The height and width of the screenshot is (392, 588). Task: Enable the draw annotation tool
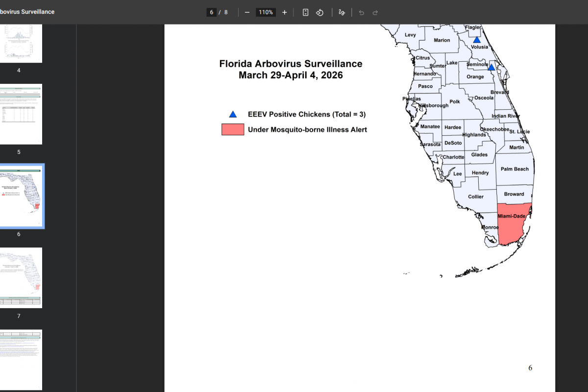pos(342,12)
